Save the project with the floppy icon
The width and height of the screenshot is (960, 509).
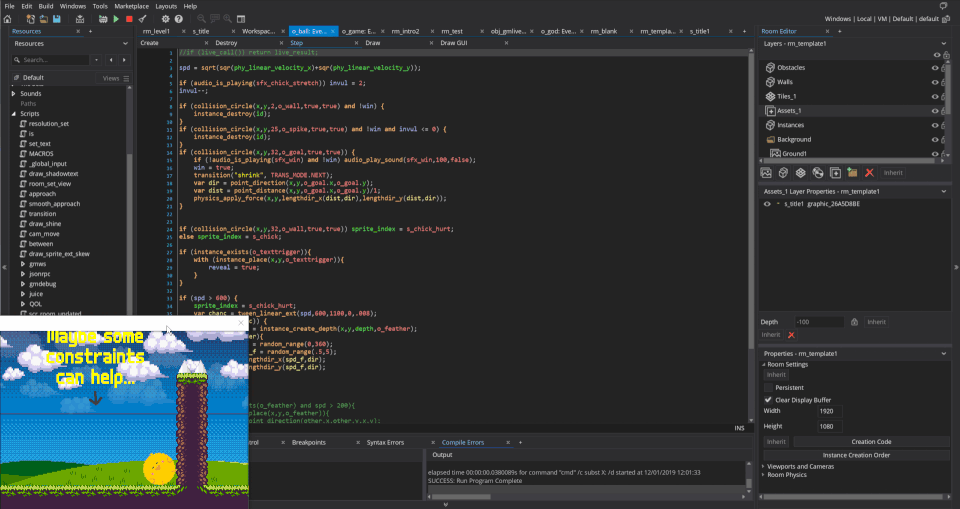point(56,19)
